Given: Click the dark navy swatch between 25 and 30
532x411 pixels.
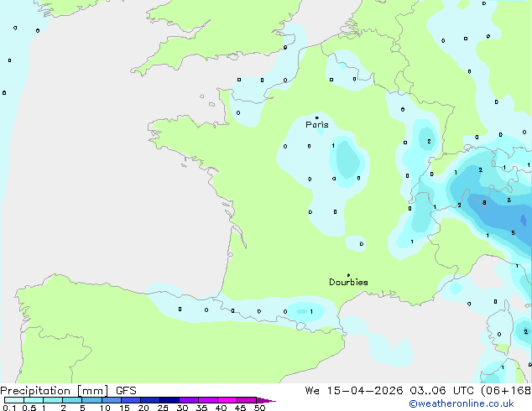Looking at the screenshot, I should click(x=170, y=400).
